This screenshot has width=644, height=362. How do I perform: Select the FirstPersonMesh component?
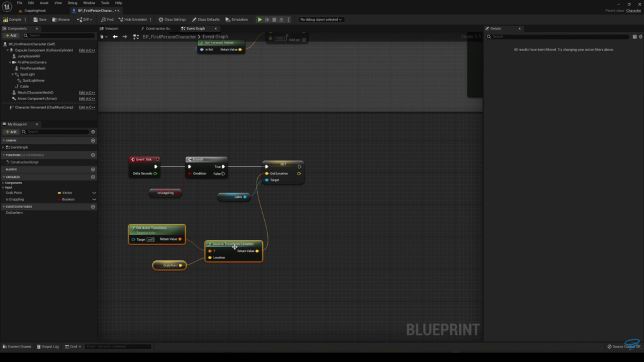33,69
